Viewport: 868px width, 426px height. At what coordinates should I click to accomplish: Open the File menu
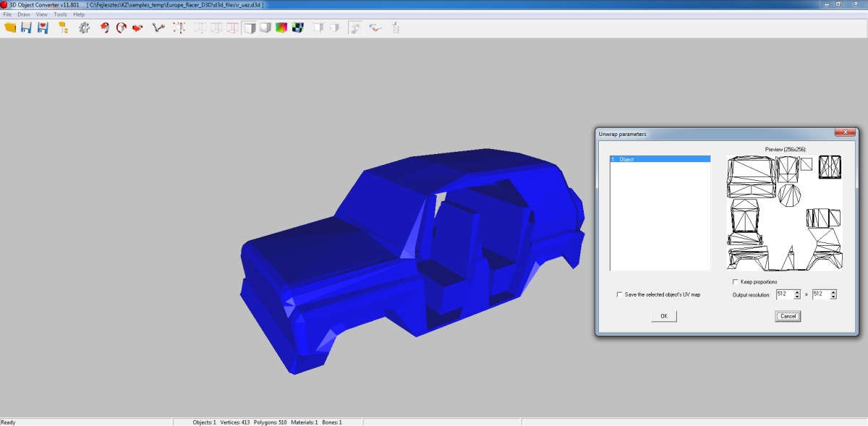8,14
